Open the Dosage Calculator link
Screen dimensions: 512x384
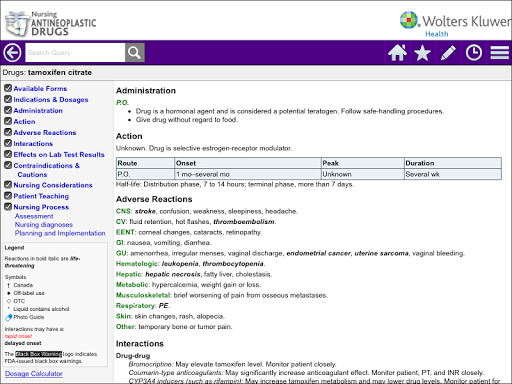coord(34,374)
